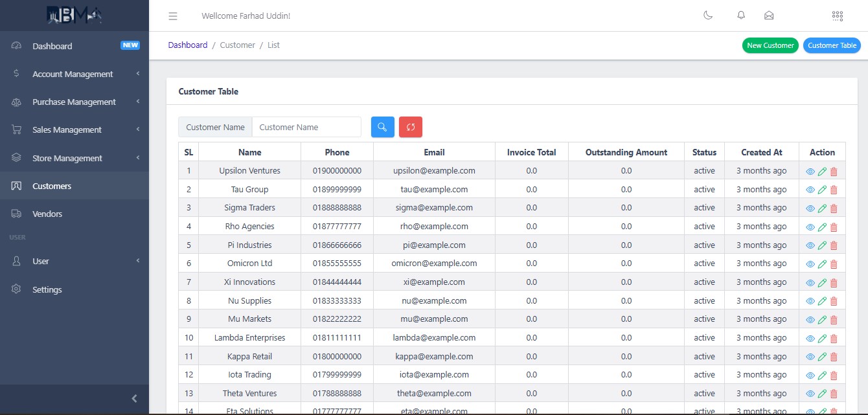Image resolution: width=868 pixels, height=415 pixels.
Task: Select the Lambda Enterprises name cell
Action: pos(249,338)
